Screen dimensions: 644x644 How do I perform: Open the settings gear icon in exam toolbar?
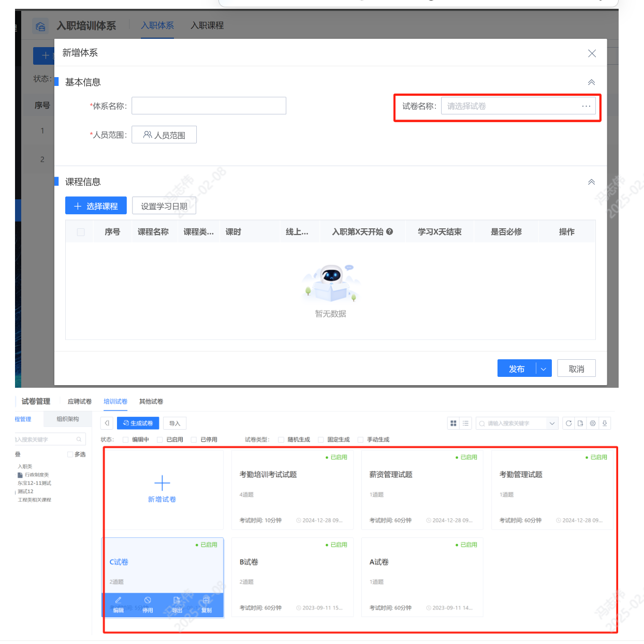(x=593, y=423)
